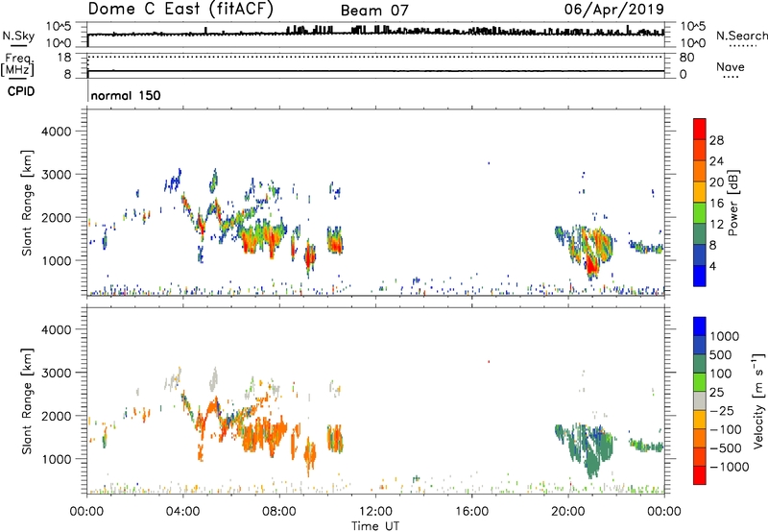This screenshot has height=532, width=768.
Task: Click the 28 dB power scale value
Action: [x=716, y=140]
